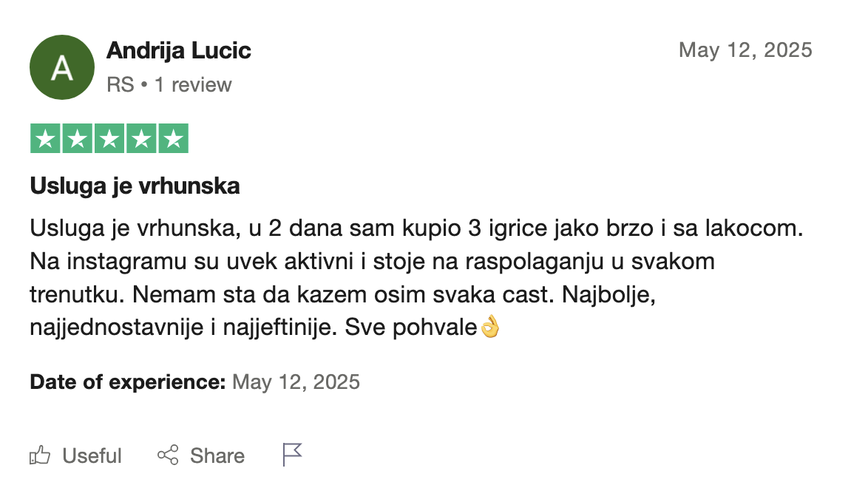Click the second green rating star
Viewport: 868px width, 488px height.
(78, 139)
